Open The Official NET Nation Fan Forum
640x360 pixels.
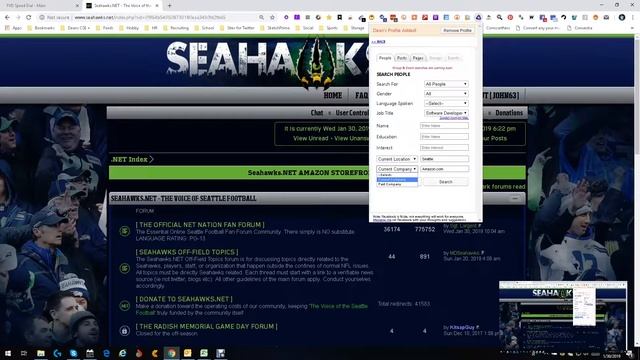tap(200, 224)
